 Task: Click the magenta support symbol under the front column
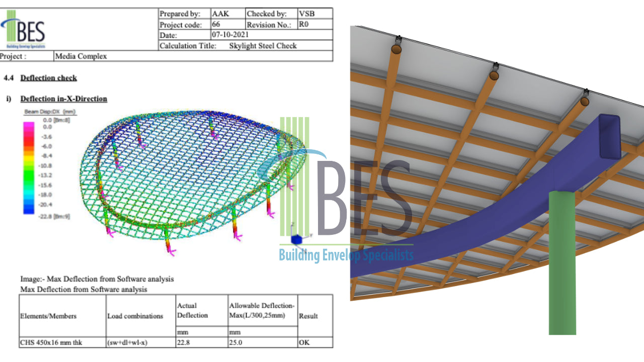tap(172, 251)
